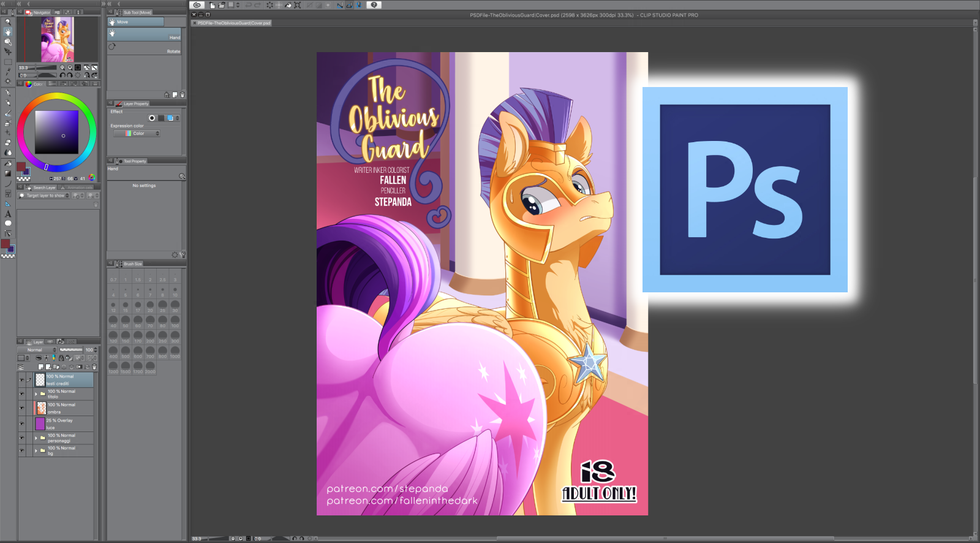
Task: Delete layer with trash icon in Layer panel
Action: click(x=94, y=367)
